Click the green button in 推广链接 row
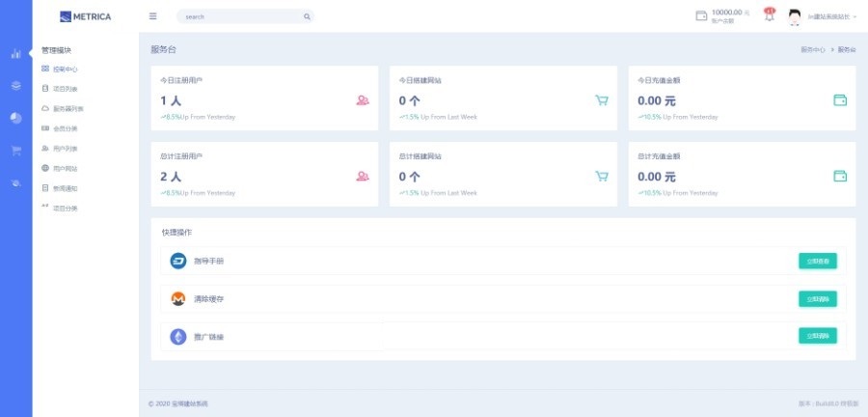Screen dimensions: 868x417 (x=818, y=336)
